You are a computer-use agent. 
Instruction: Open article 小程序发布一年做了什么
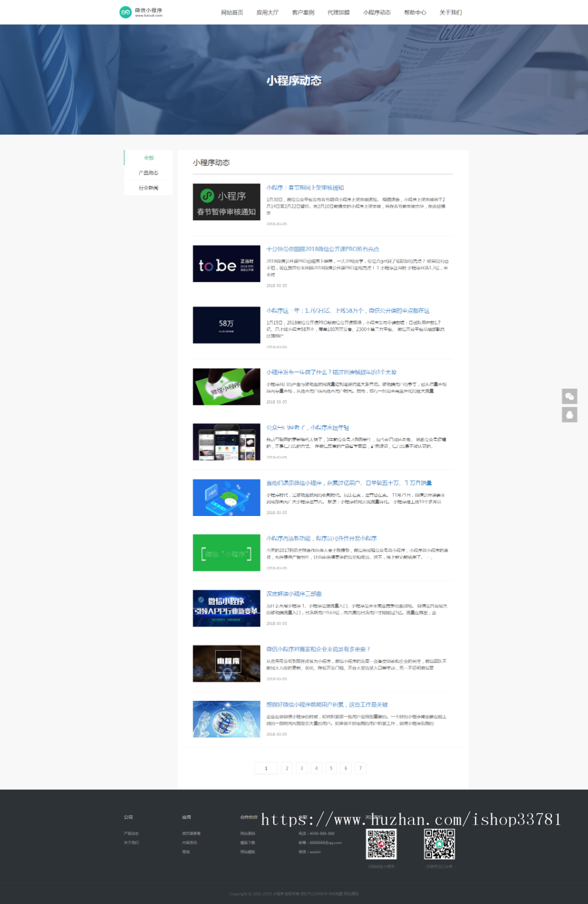[x=331, y=372]
